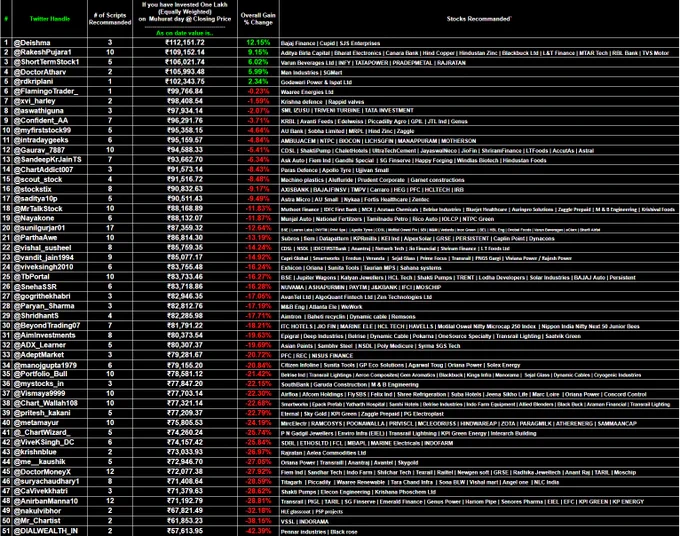The image size is (680, 536).
Task: Select the @sunilgurjar01 handle
Action: (x=39, y=228)
